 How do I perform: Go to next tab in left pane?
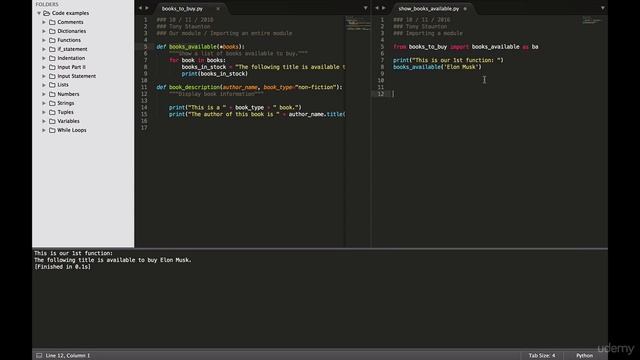tap(147, 8)
